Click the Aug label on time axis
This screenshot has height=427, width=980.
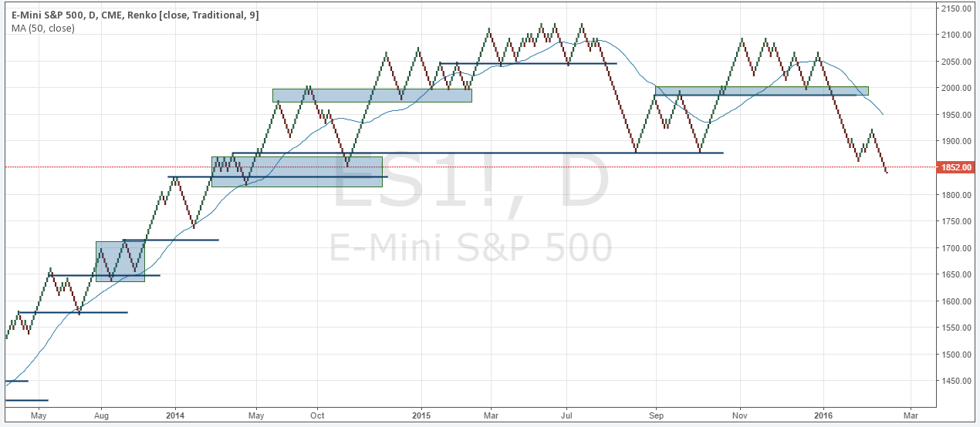click(101, 414)
